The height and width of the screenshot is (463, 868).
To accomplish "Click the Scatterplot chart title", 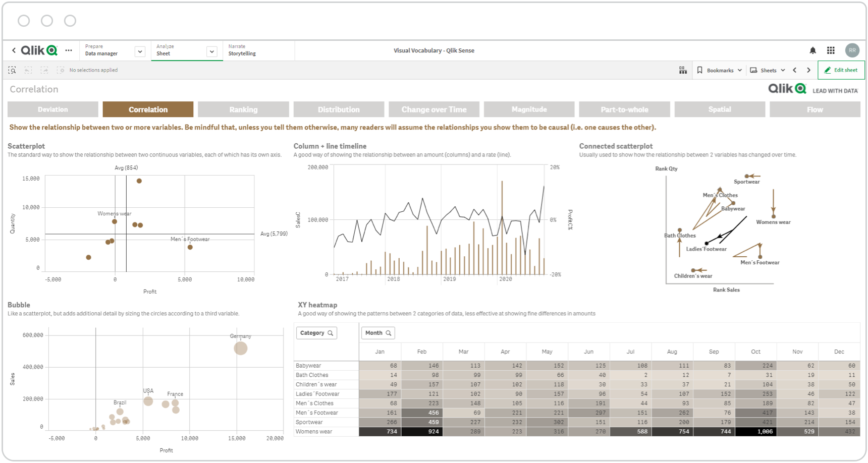I will click(x=26, y=146).
